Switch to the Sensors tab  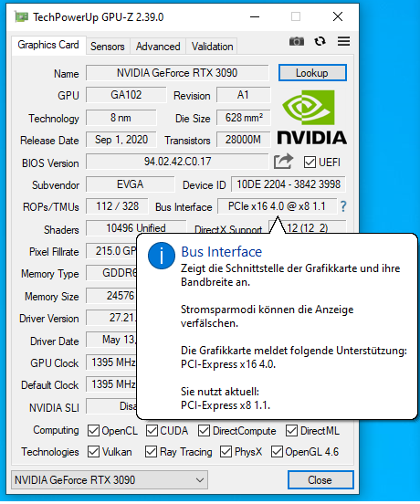pyautogui.click(x=108, y=47)
